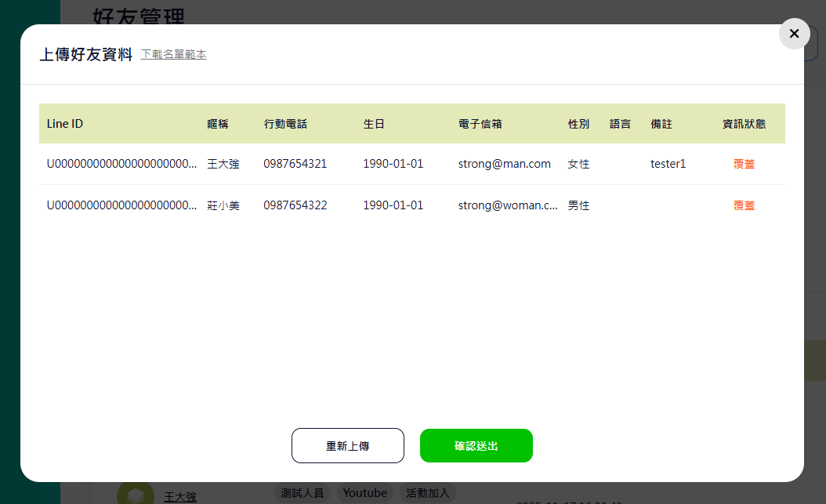This screenshot has height=504, width=826.
Task: Close the 上傳好友資料 dialog
Action: [x=794, y=34]
